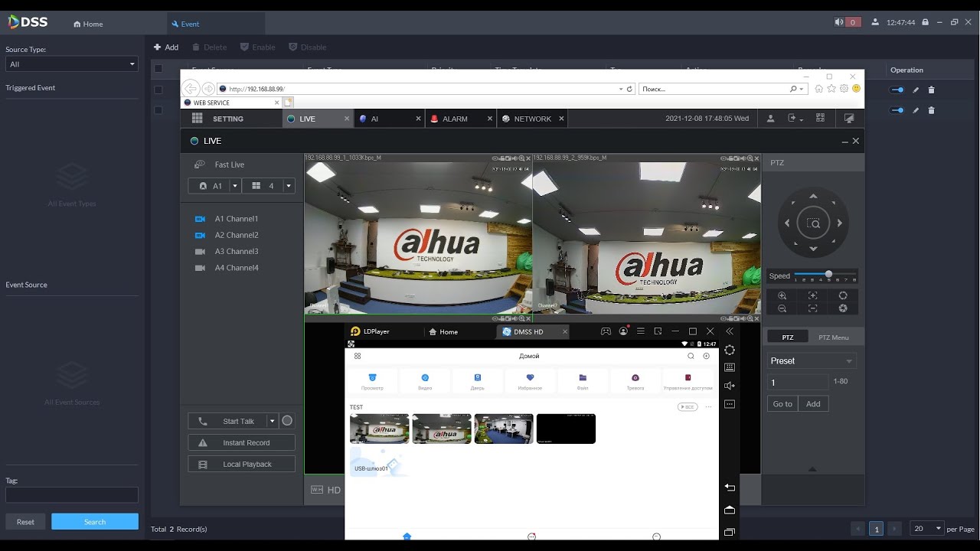The width and height of the screenshot is (980, 551).
Task: Click LDPlayer gamepad icon in title bar
Action: (x=606, y=331)
